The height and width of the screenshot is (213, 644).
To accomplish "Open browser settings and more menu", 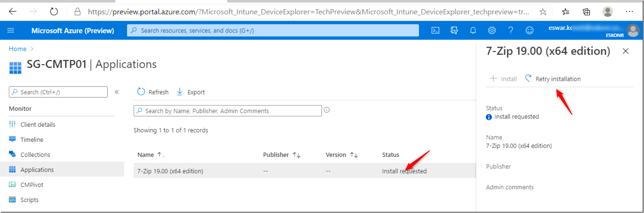I will (x=629, y=12).
